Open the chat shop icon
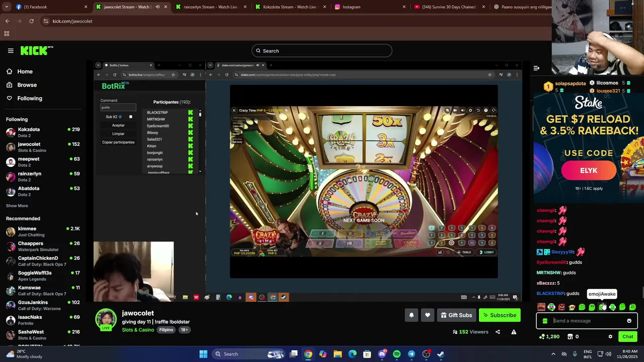Viewport: 644px width, 362px height. (570, 337)
